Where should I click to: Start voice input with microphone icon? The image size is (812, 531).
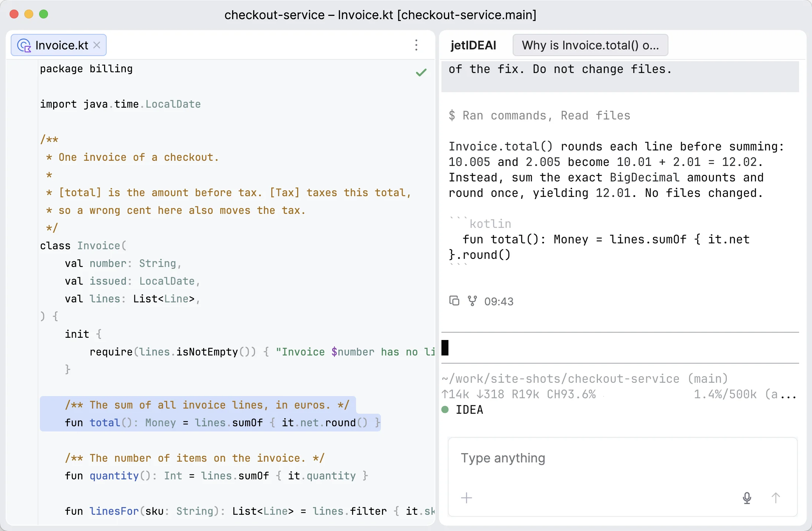(747, 498)
